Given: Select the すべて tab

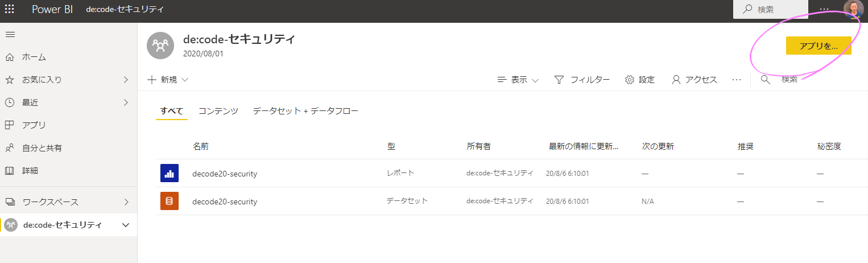Looking at the screenshot, I should click(171, 111).
